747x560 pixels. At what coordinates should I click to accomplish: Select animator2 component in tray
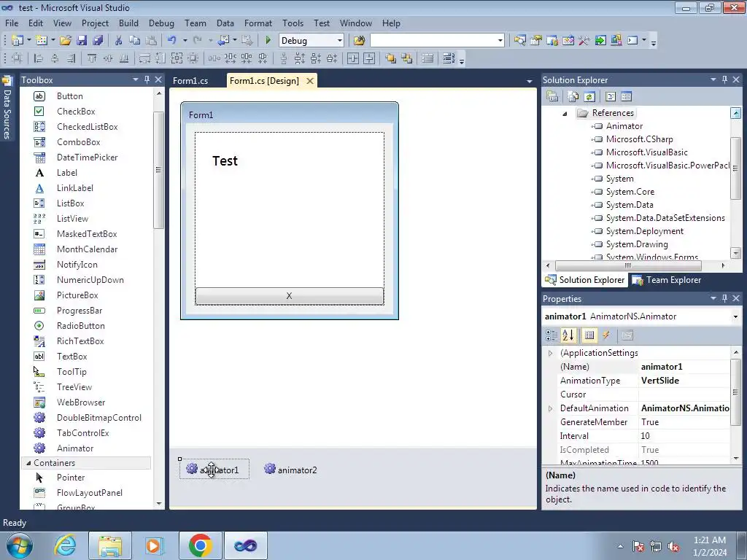[x=290, y=470]
